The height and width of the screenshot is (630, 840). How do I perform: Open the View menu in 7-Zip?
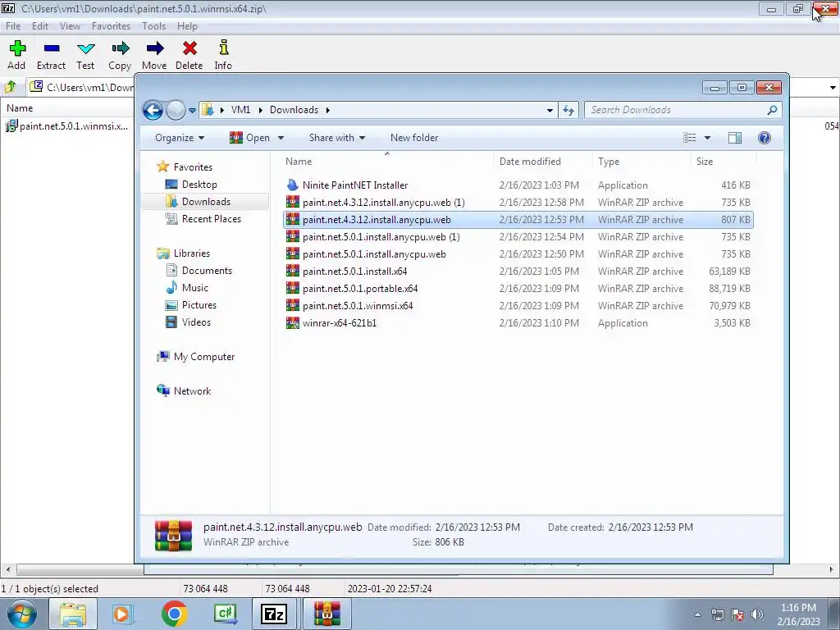coord(70,25)
